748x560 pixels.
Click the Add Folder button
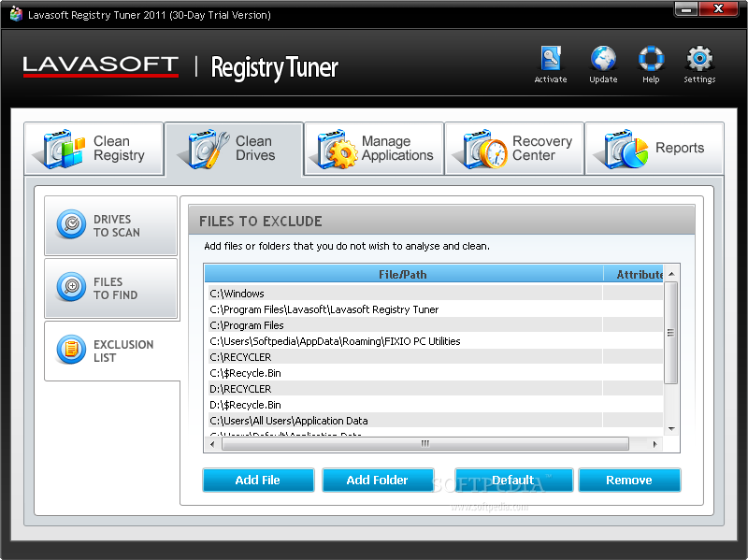point(378,480)
